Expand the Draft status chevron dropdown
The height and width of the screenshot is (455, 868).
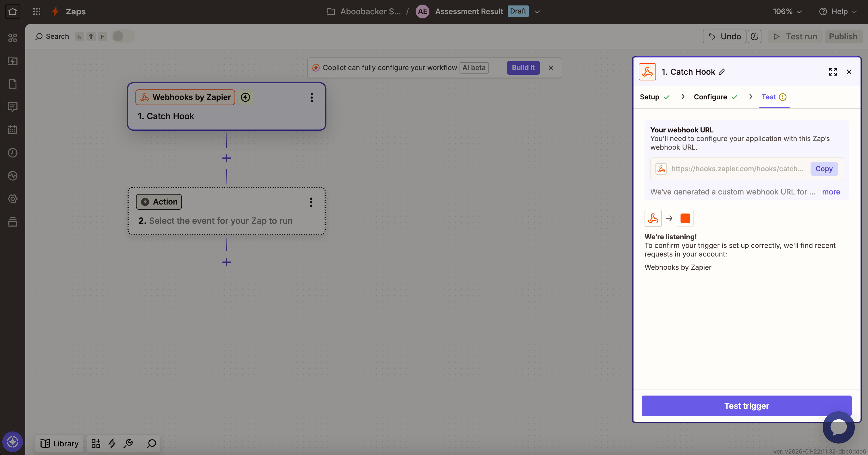coord(537,12)
